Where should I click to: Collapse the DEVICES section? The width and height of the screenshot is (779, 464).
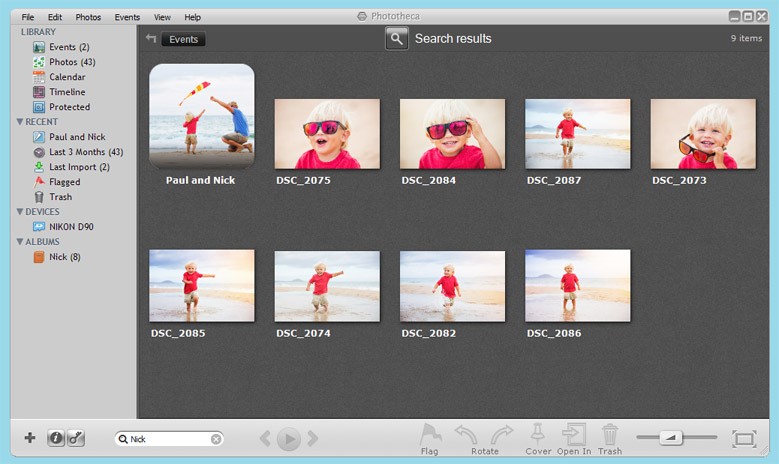click(x=20, y=212)
